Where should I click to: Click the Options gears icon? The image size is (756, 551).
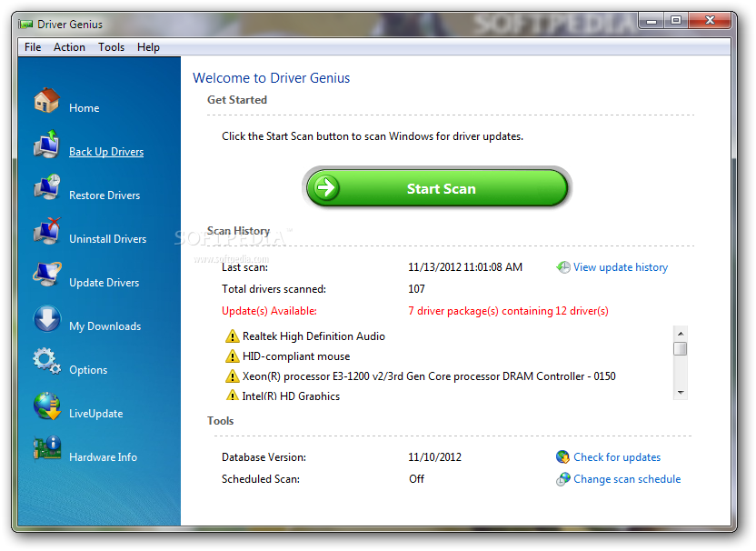pos(46,361)
